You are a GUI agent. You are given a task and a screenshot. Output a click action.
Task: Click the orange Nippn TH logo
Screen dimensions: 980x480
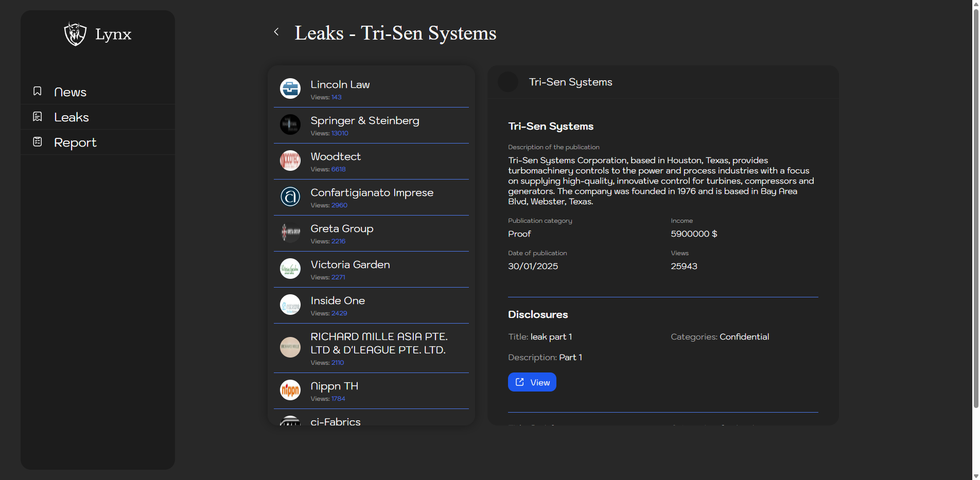tap(290, 390)
